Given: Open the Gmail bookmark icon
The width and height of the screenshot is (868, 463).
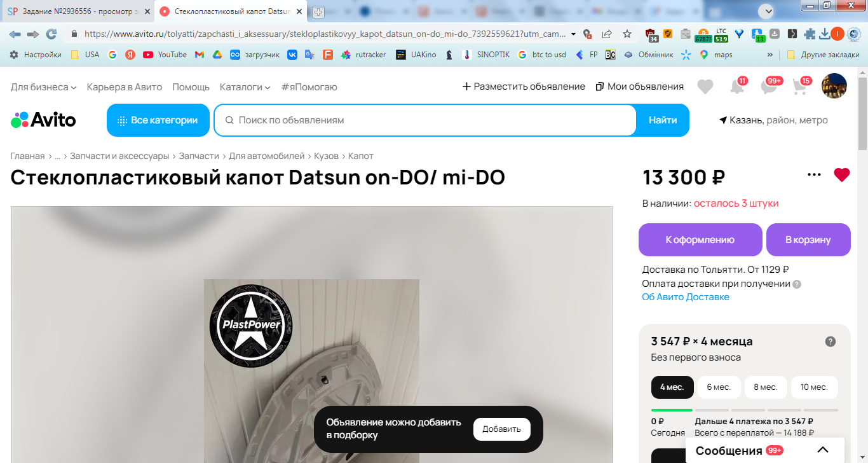Looking at the screenshot, I should (x=199, y=55).
